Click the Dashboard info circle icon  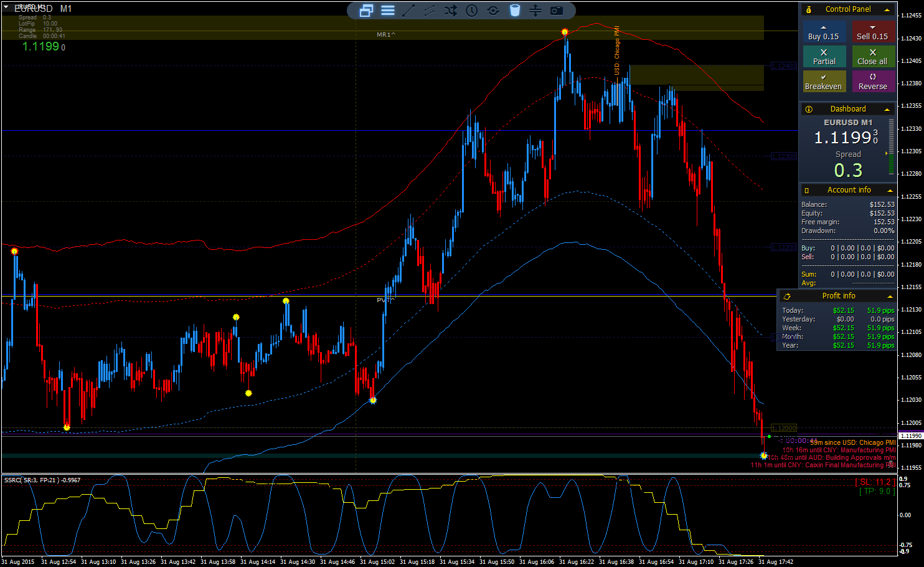pyautogui.click(x=809, y=109)
